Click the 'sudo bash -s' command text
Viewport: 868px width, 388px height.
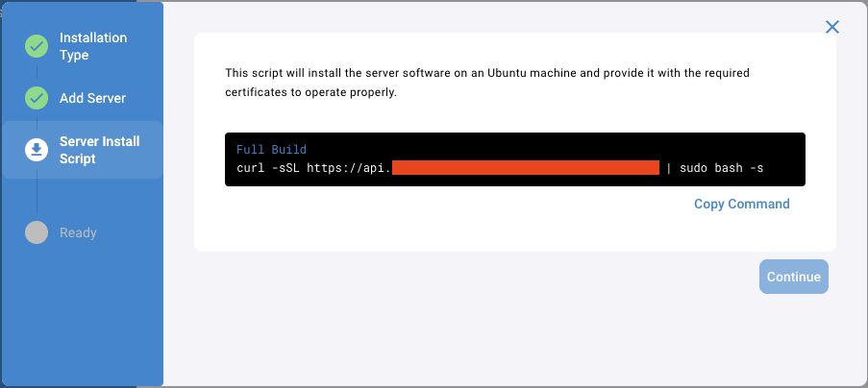721,168
